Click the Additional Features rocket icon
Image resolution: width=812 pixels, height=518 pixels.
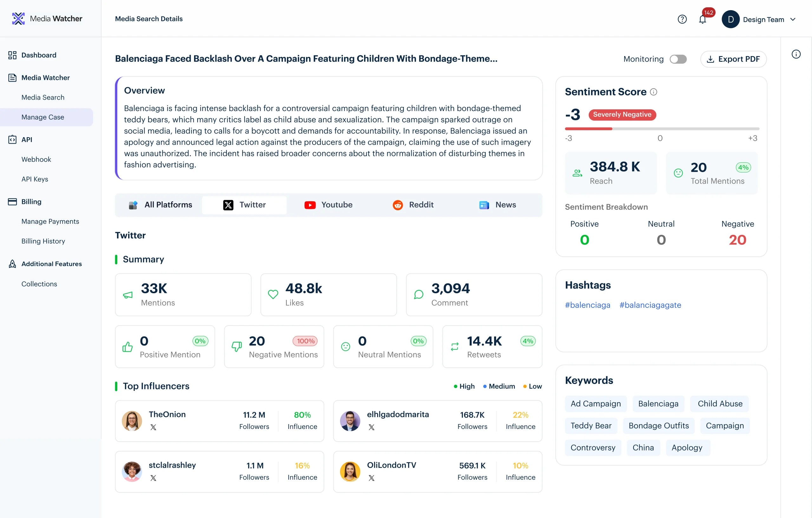pyautogui.click(x=12, y=263)
